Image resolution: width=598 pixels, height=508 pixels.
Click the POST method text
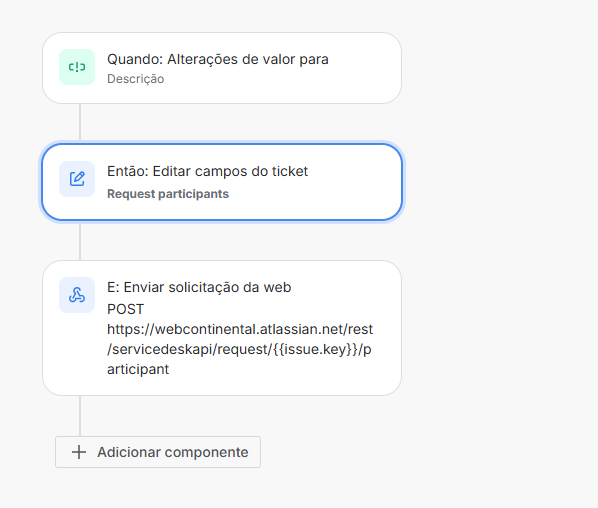(125, 309)
